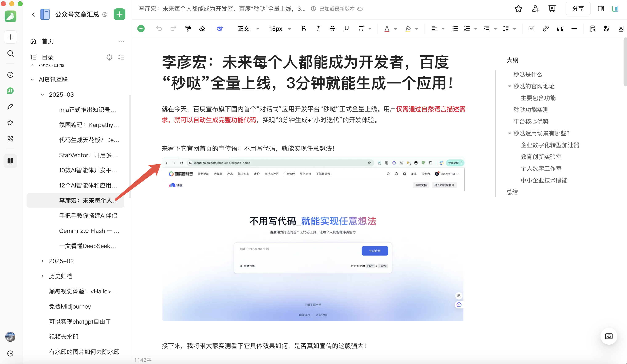627x364 pixels.
Task: Insert a bulleted list
Action: pyautogui.click(x=455, y=29)
